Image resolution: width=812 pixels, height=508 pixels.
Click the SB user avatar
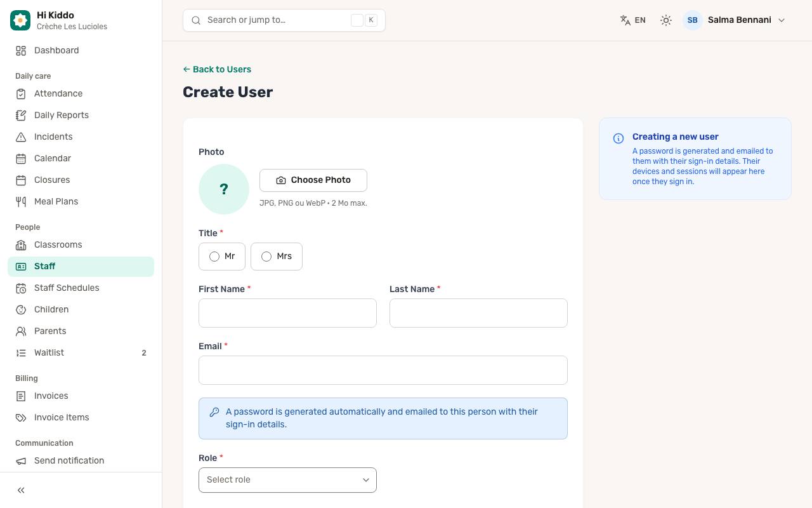click(693, 20)
